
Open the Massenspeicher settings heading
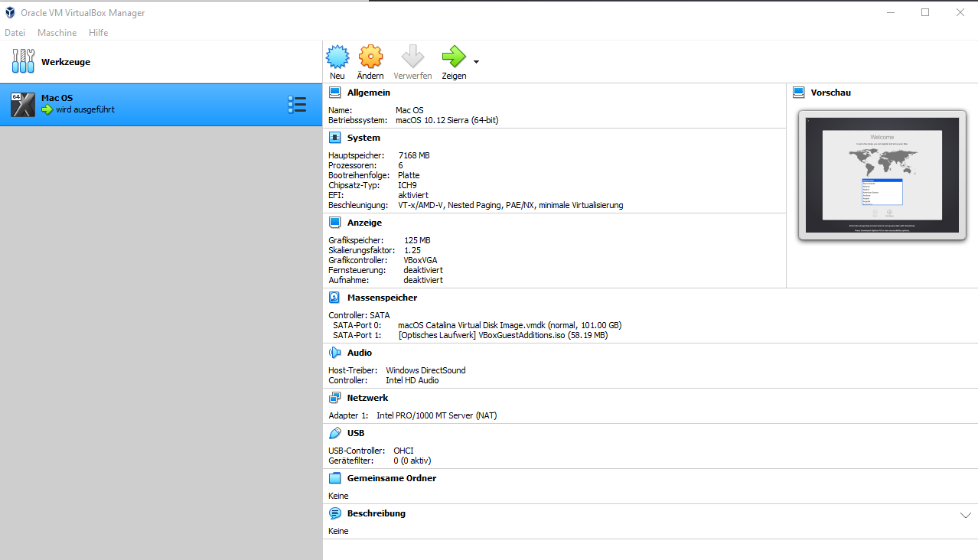(382, 298)
